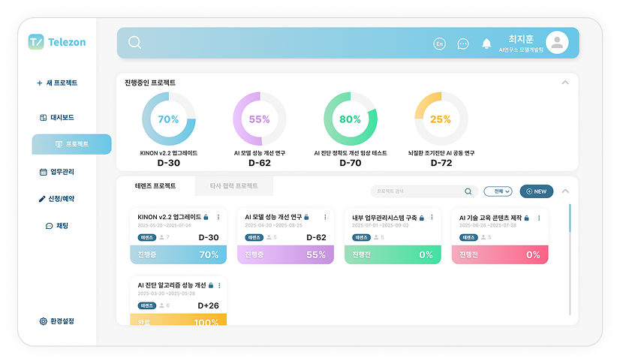This screenshot has height=364, width=620.
Task: Click lock icon on KINON v2.2 업그레이드 card
Action: tap(206, 218)
